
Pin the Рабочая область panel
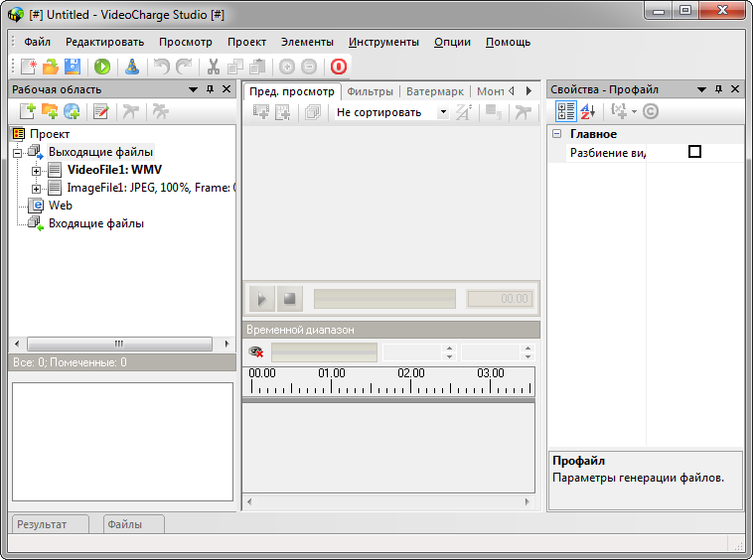210,89
